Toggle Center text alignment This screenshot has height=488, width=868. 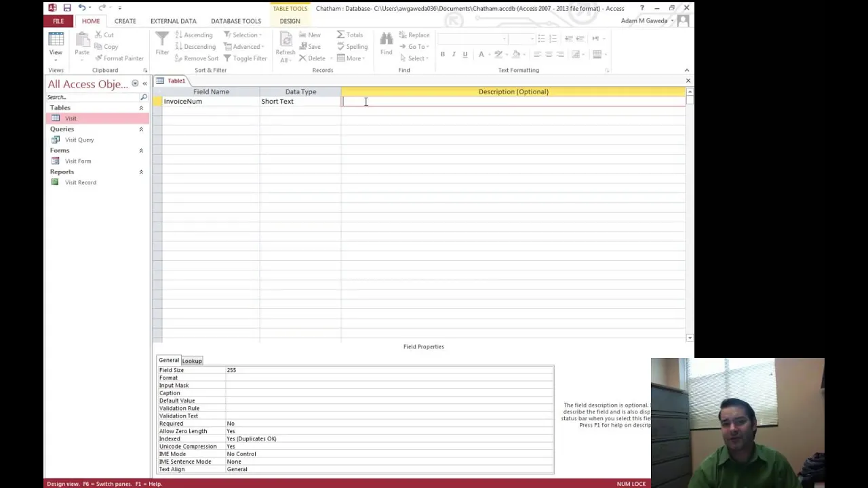tap(548, 54)
